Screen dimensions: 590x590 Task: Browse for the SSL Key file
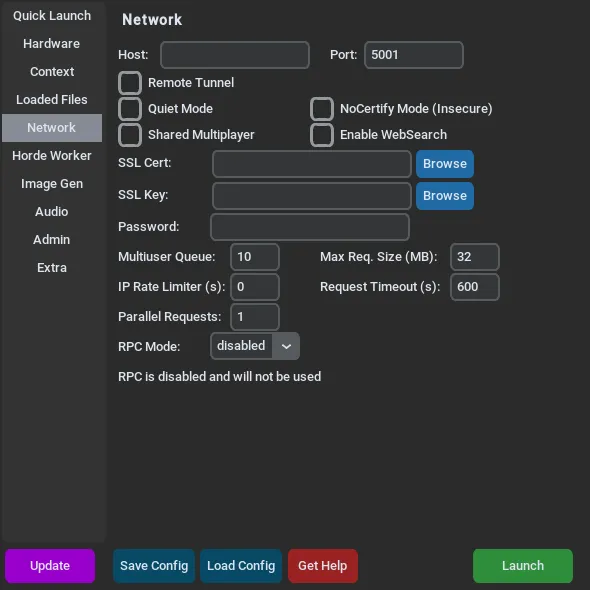click(x=445, y=196)
